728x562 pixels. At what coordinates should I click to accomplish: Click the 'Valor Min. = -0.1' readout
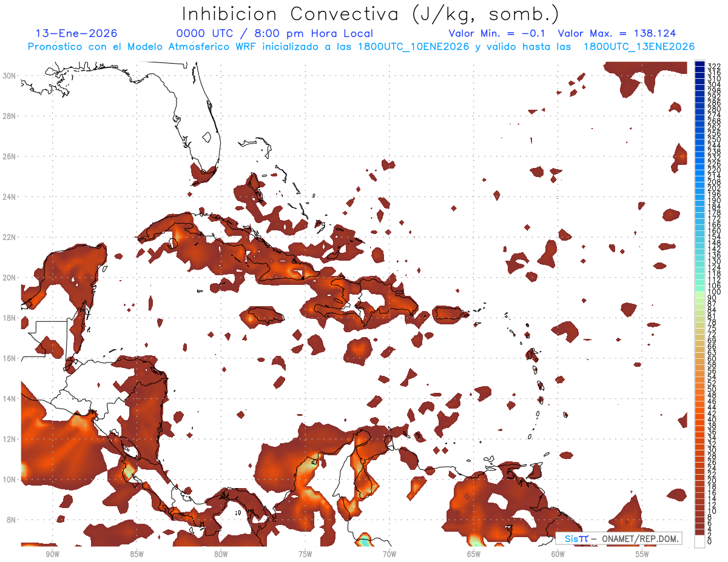tap(497, 33)
